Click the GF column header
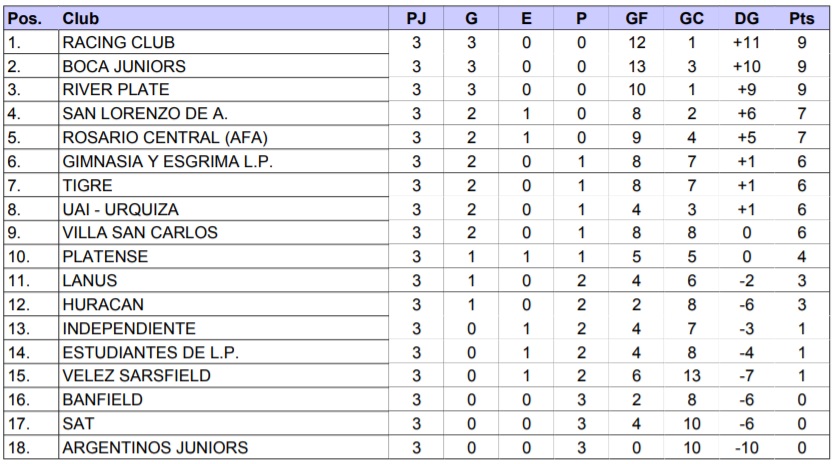 point(636,19)
